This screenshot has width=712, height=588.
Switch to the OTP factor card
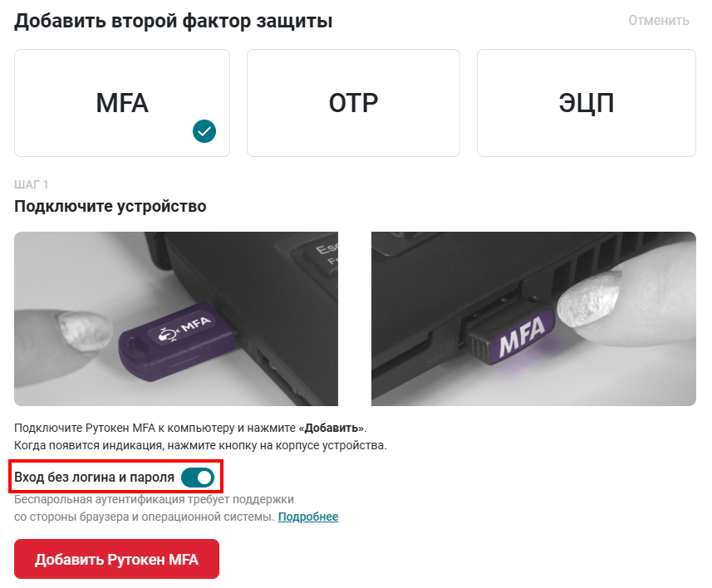tap(353, 103)
